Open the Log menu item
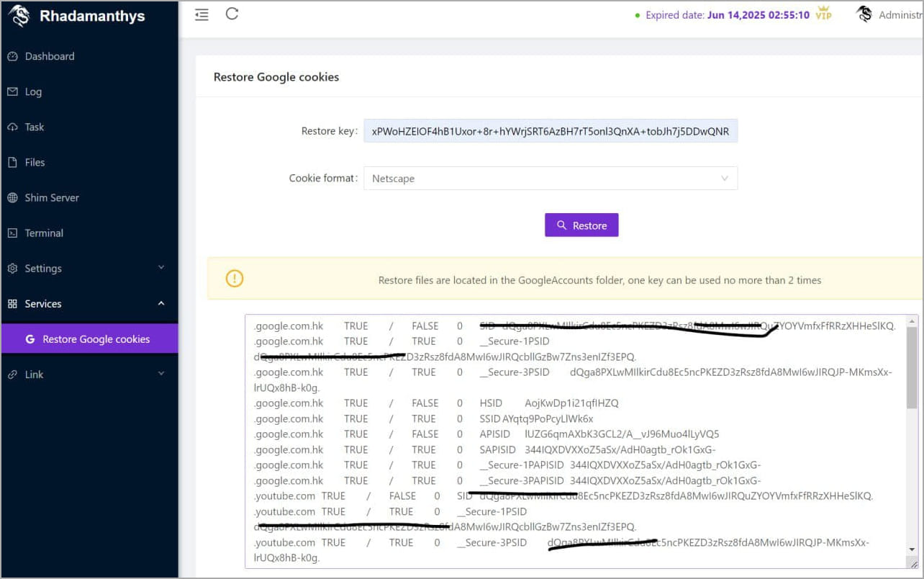The height and width of the screenshot is (579, 924). coord(89,91)
